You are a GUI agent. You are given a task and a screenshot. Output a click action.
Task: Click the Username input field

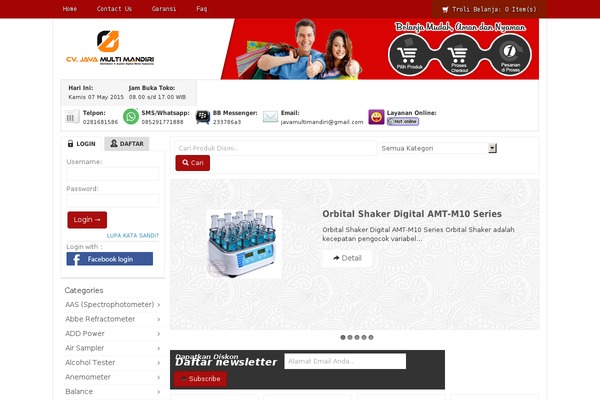pos(112,174)
